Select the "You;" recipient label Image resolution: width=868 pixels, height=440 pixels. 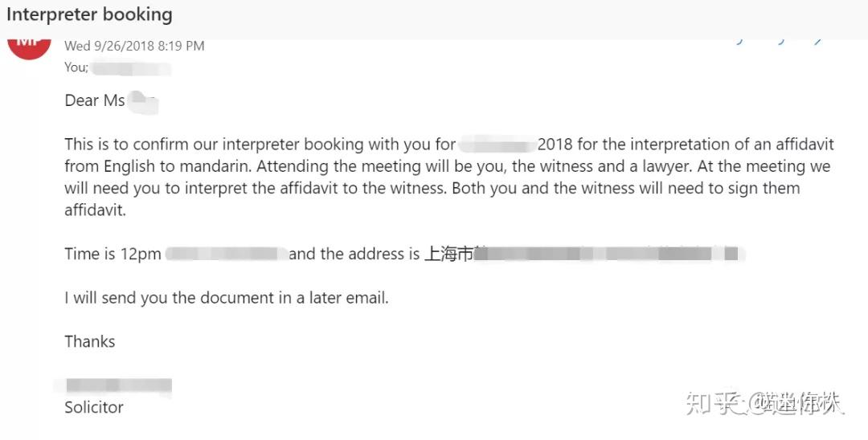coord(76,67)
